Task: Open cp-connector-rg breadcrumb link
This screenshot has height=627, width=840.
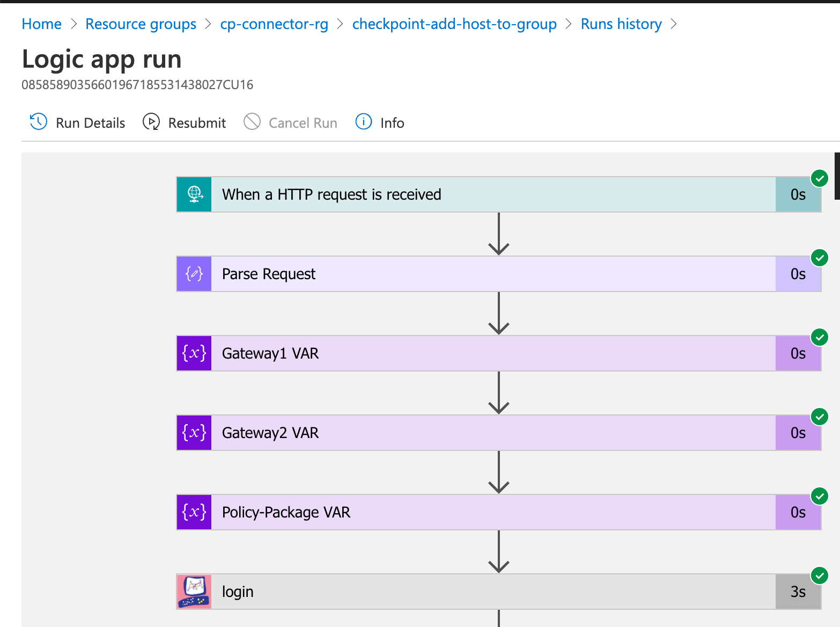Action: click(x=274, y=24)
